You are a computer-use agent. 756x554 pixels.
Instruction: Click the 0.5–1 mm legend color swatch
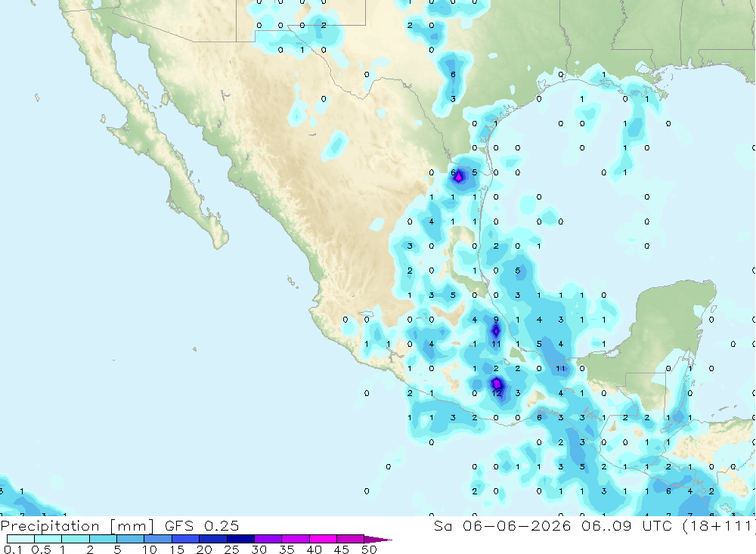coord(48,539)
